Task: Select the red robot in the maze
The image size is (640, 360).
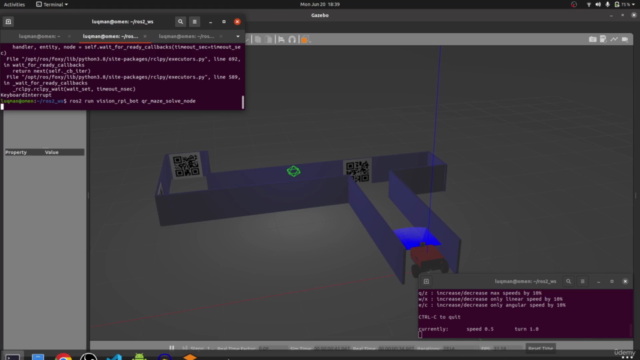Action: [x=428, y=260]
